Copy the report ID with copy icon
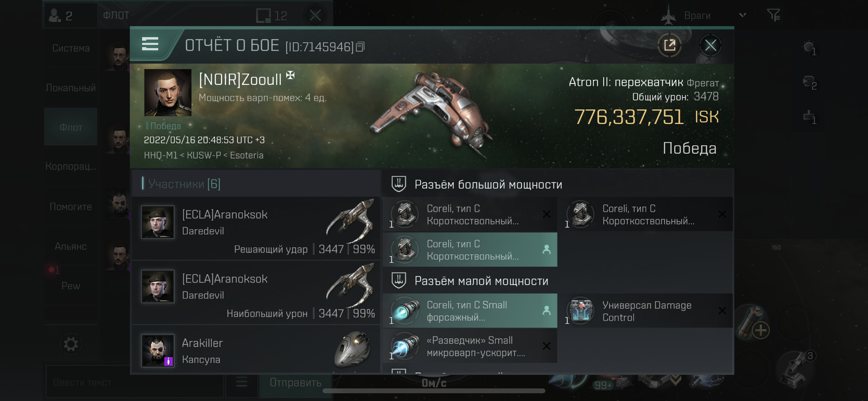Screen dimensions: 868x401 click(x=360, y=47)
